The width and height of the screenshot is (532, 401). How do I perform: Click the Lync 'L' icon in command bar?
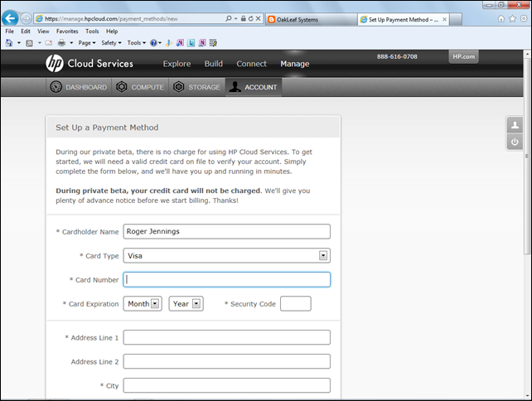click(x=191, y=43)
